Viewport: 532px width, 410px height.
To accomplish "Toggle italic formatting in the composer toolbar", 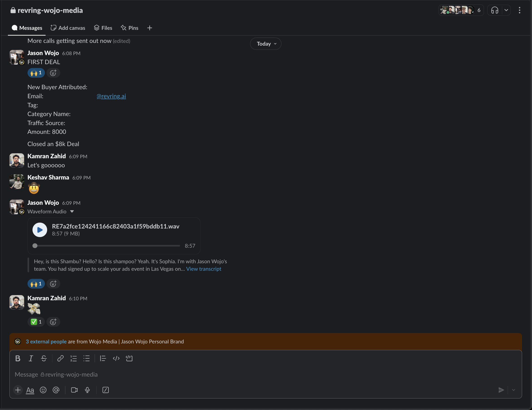I will [31, 358].
